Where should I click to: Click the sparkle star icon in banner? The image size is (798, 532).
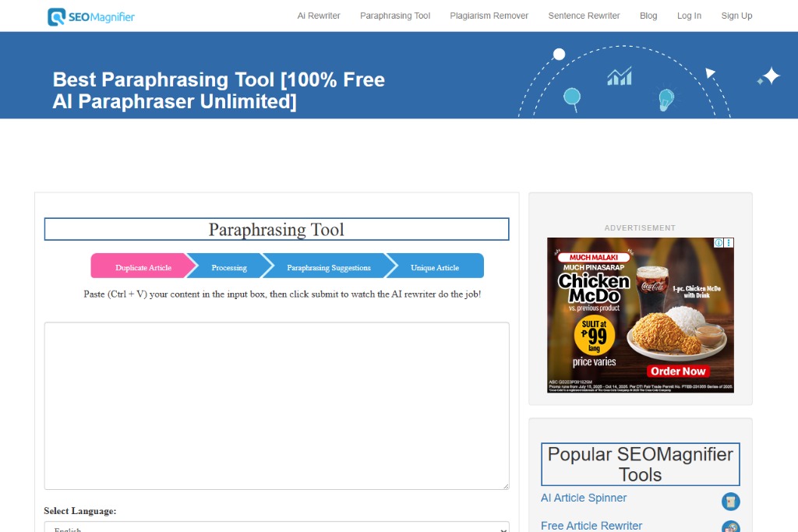(x=769, y=76)
